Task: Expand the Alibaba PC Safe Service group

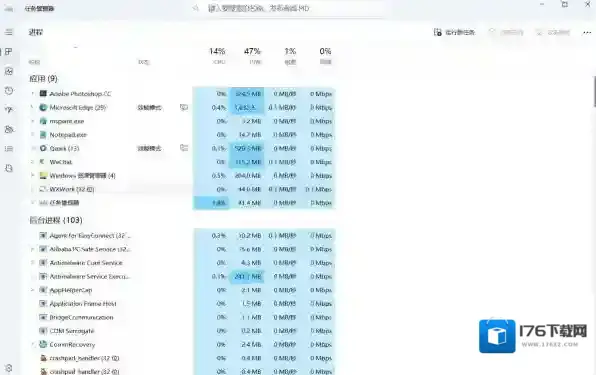Action: click(33, 249)
